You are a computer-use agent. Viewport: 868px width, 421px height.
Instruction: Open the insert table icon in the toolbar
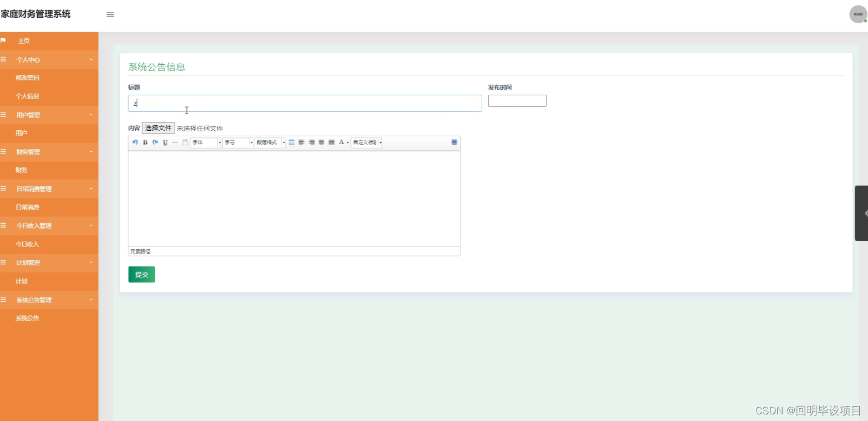click(x=292, y=142)
